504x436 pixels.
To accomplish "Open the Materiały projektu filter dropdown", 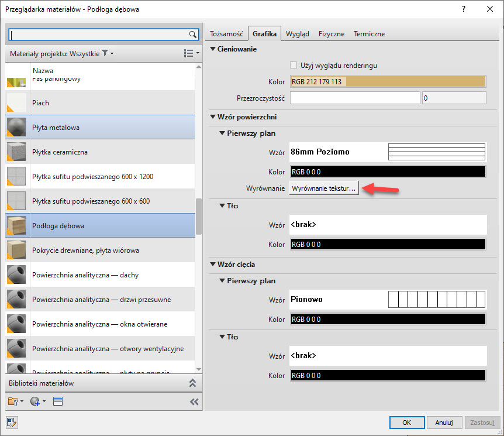I will click(x=108, y=53).
